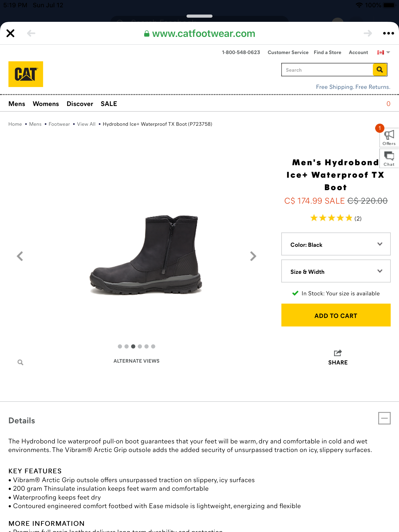Open the SALE menu
Screen dimensions: 399x532
coord(109,104)
